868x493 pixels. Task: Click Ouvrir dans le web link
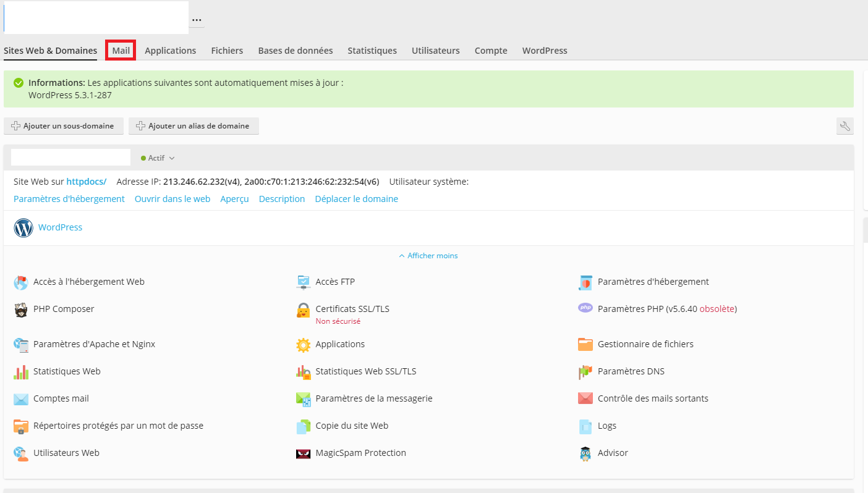pyautogui.click(x=172, y=199)
